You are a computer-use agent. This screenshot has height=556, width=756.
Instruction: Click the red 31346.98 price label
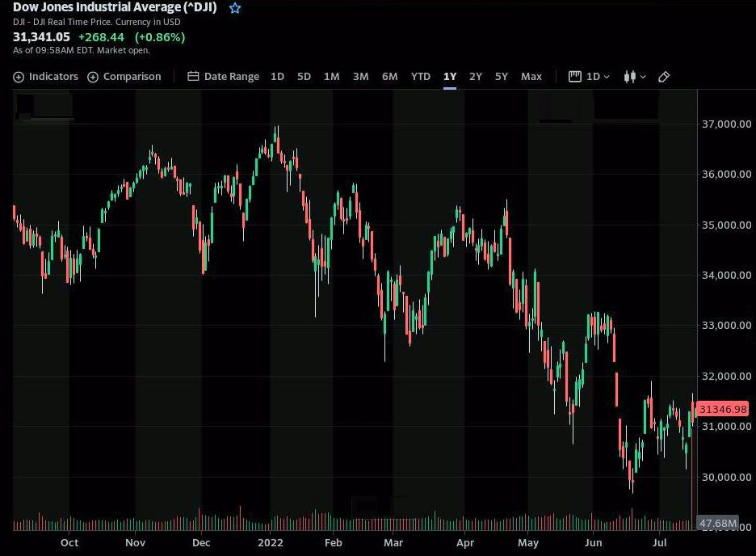(x=723, y=410)
